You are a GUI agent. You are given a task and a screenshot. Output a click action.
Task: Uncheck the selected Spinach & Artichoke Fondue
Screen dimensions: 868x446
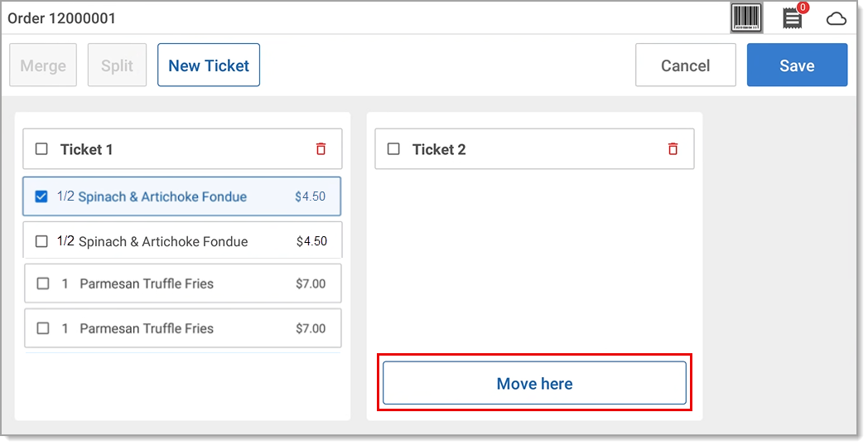pyautogui.click(x=41, y=196)
